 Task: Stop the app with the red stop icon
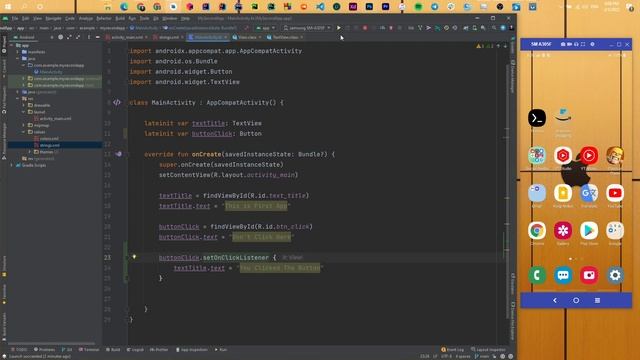coord(365,28)
